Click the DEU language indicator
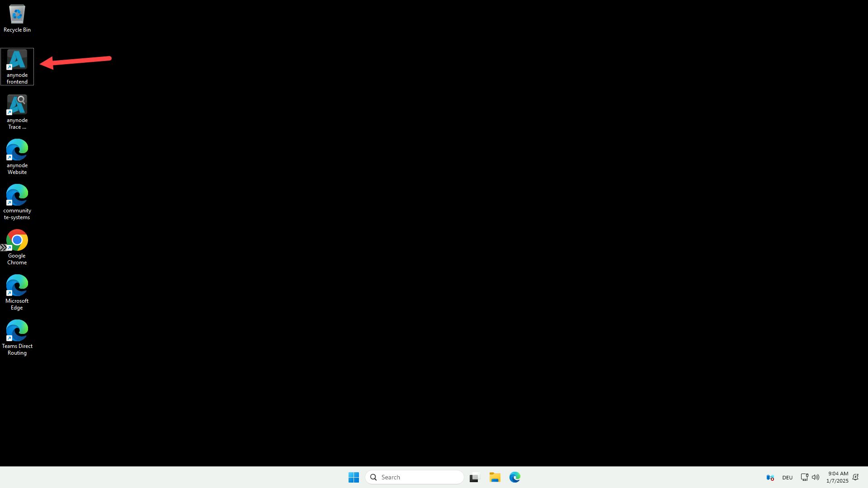This screenshot has height=488, width=868. [787, 477]
